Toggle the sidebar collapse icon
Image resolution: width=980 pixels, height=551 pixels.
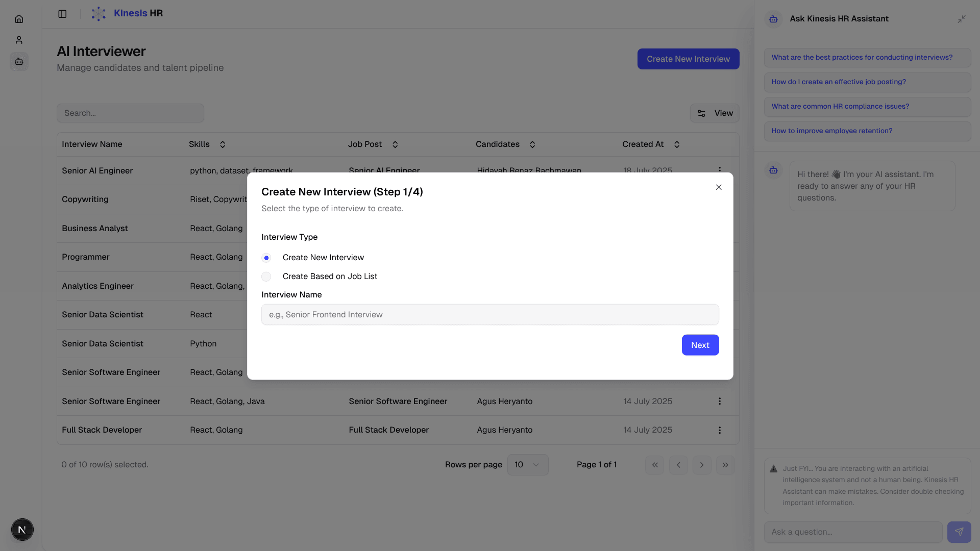pos(62,14)
